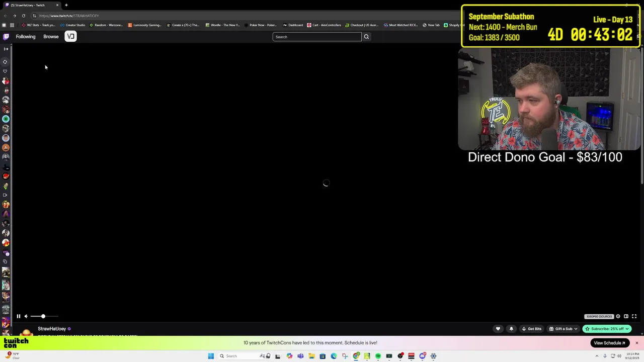Click the 1080P60 source quality badge

[x=599, y=316]
